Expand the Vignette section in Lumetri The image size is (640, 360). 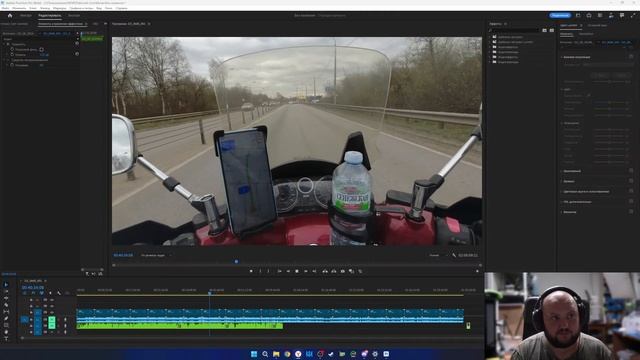(x=562, y=212)
